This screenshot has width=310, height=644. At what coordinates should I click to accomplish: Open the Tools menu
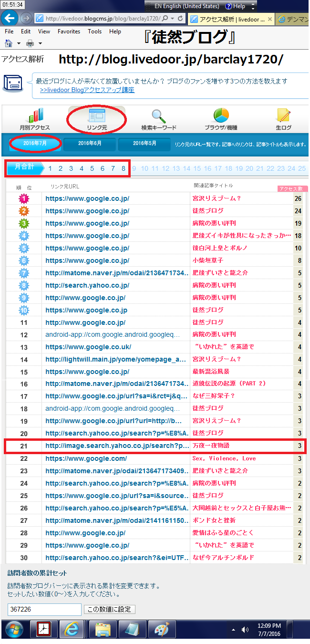[x=94, y=31]
